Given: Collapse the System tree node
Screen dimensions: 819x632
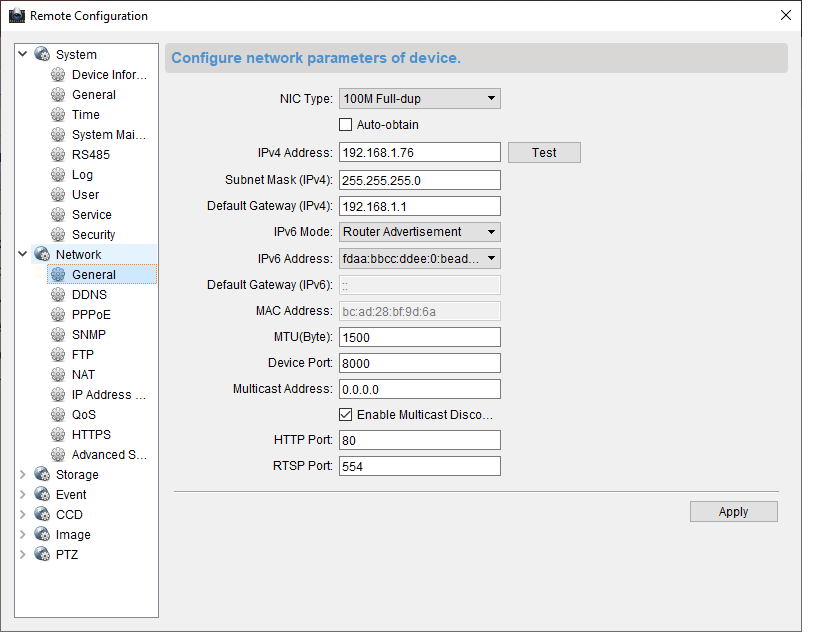Looking at the screenshot, I should 23,55.
